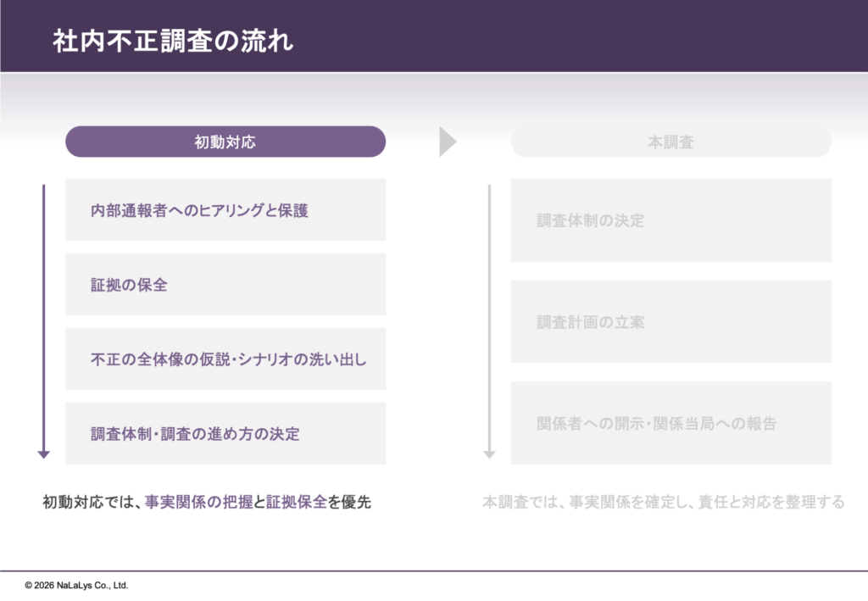Click the © 2026 NaLaLys Co., Ltd. footer
Viewport: 868px width, 601px height.
click(76, 585)
